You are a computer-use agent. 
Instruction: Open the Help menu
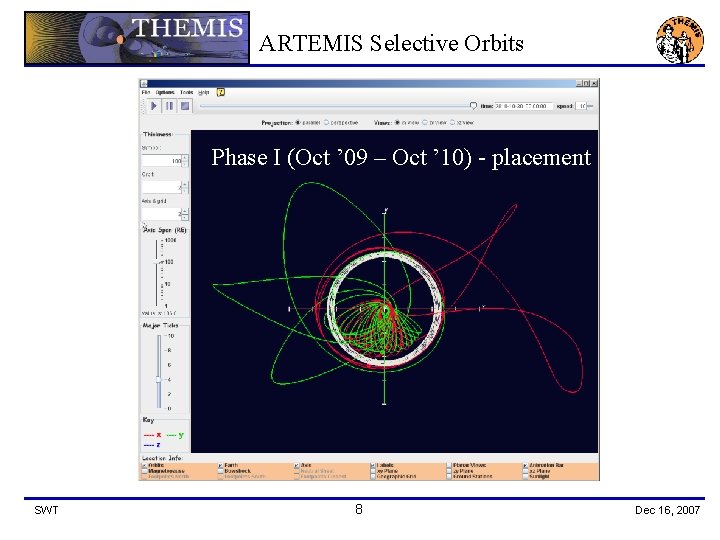click(x=203, y=92)
